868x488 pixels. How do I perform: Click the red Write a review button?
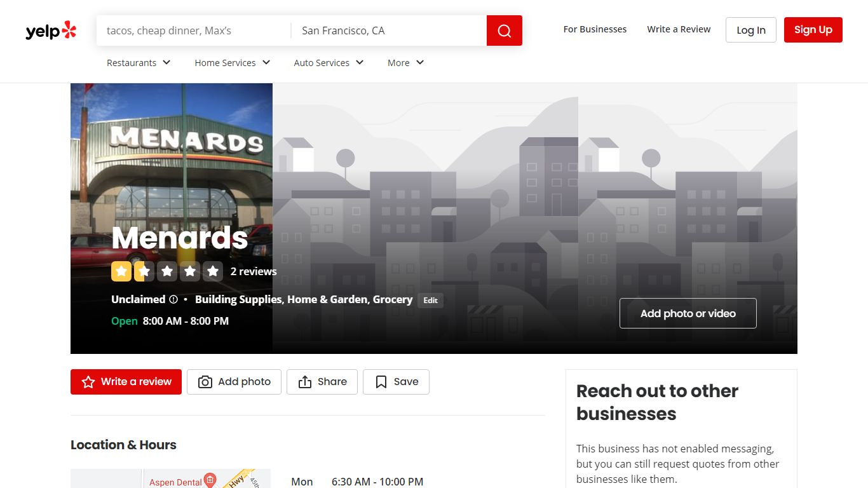126,382
